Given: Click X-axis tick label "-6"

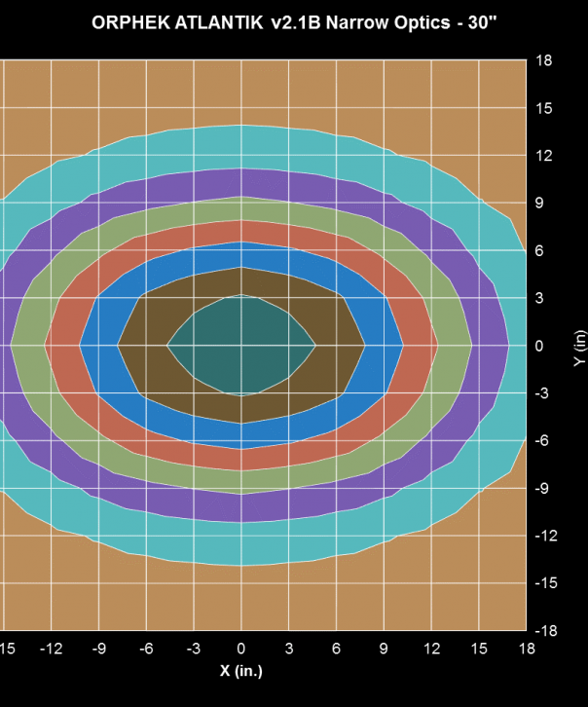Looking at the screenshot, I should pyautogui.click(x=146, y=649).
